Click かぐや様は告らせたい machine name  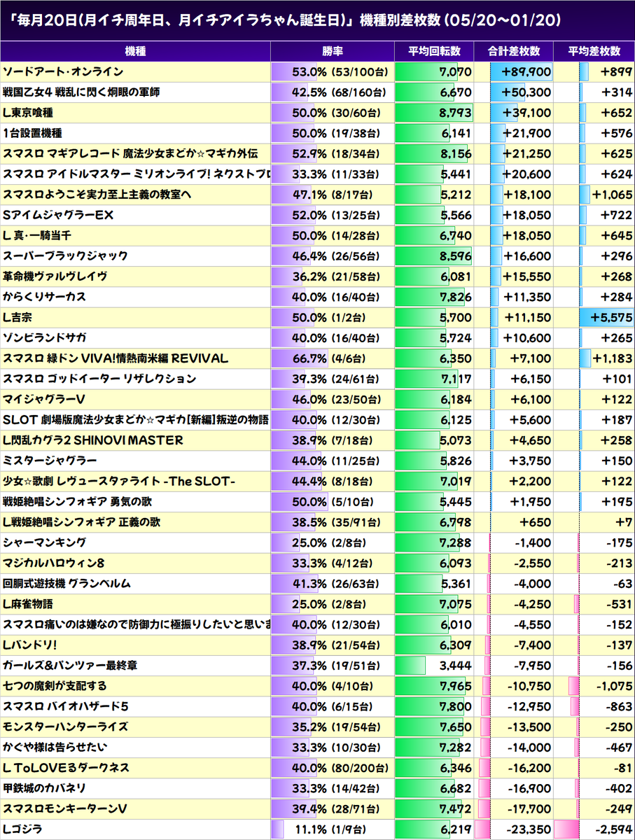point(55,747)
